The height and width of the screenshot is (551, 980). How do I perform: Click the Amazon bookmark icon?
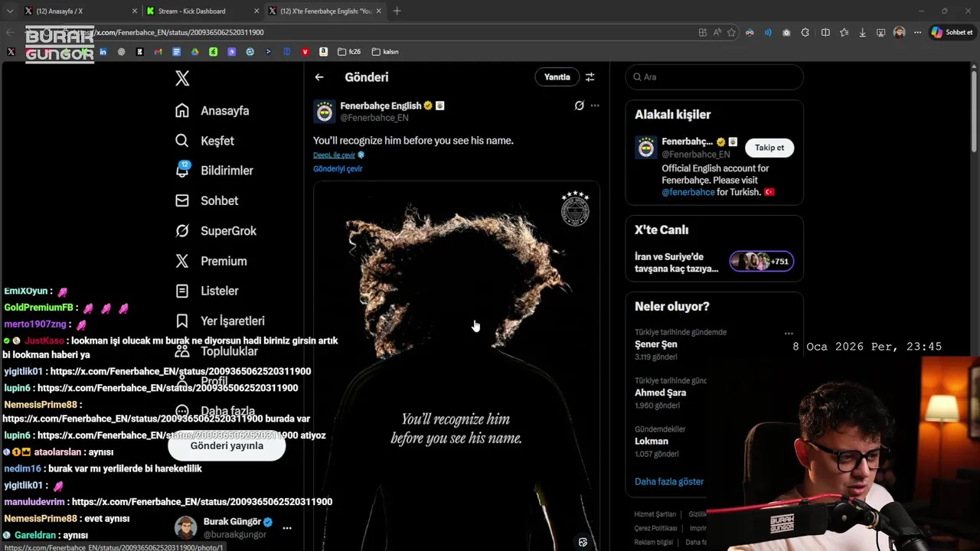tap(323, 52)
